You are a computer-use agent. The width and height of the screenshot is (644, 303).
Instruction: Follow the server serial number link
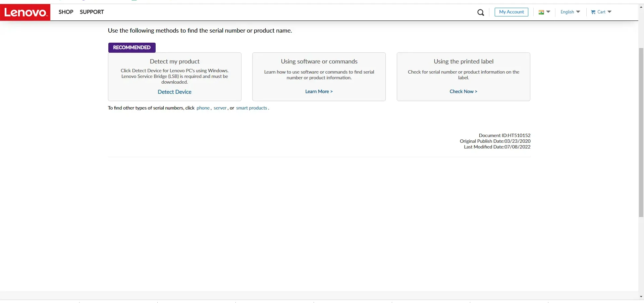tap(220, 108)
